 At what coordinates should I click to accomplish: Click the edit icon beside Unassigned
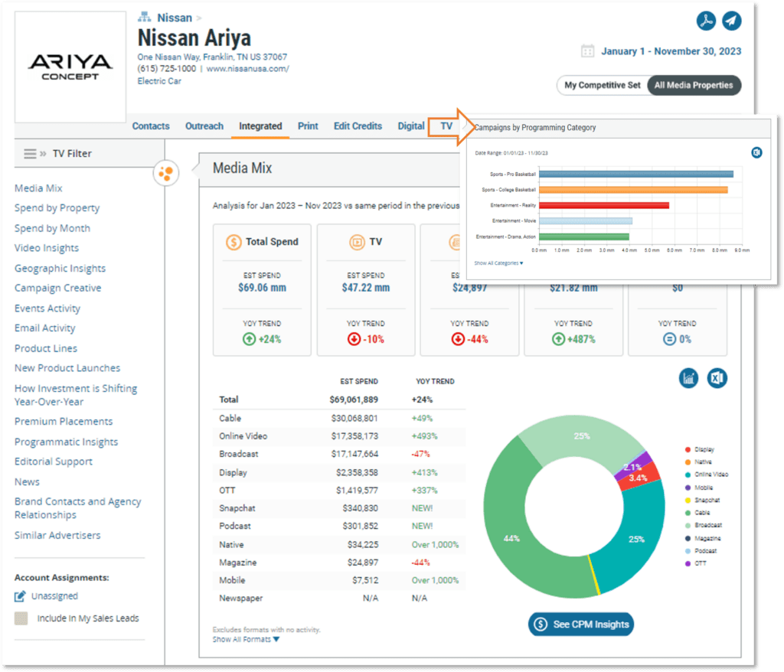click(20, 596)
